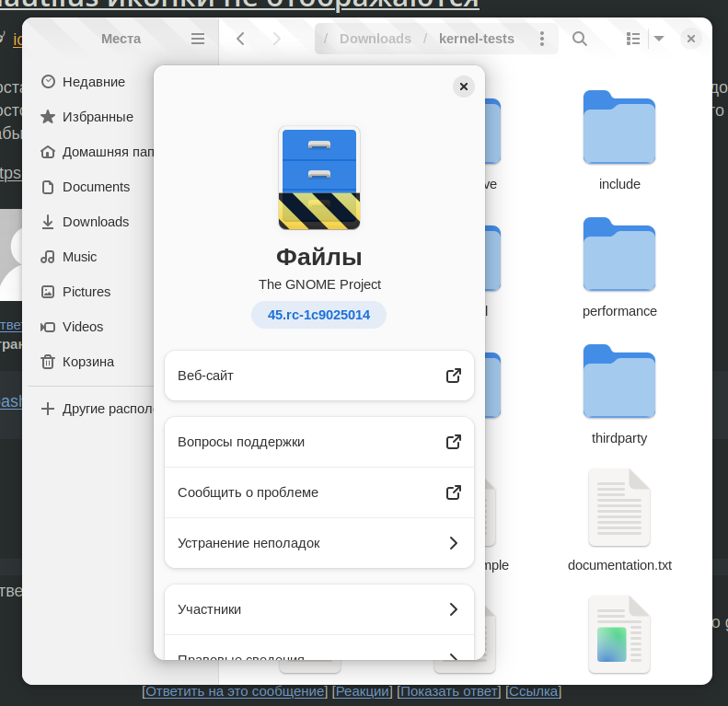The image size is (728, 706).
Task: Select the image file thumbnail below documentation.txt
Action: pyautogui.click(x=619, y=634)
